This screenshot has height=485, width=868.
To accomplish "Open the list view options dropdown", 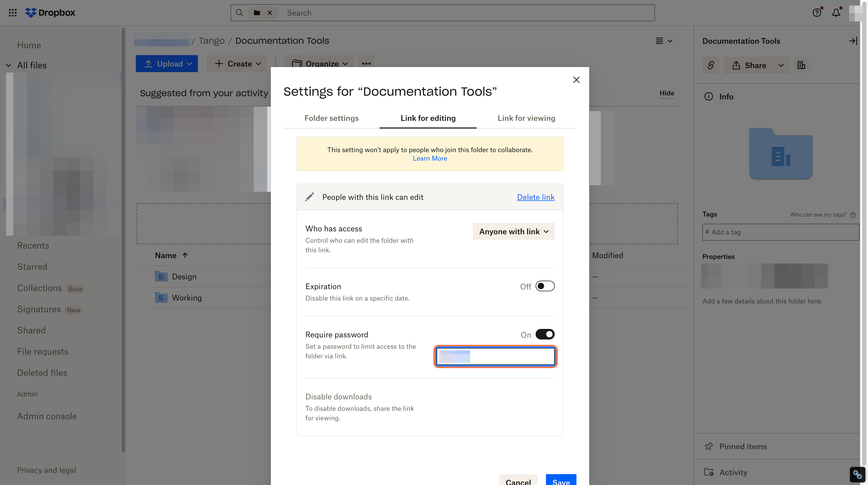I will click(664, 41).
